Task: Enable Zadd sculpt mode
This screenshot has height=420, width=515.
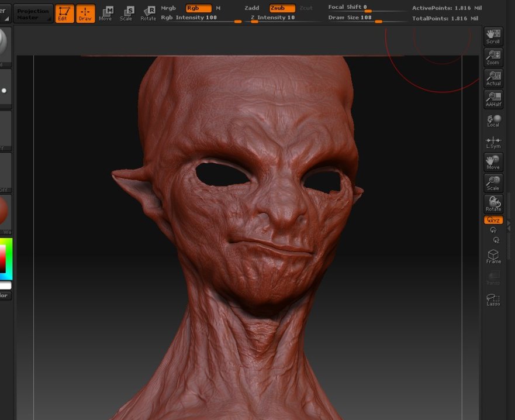Action: [x=252, y=8]
